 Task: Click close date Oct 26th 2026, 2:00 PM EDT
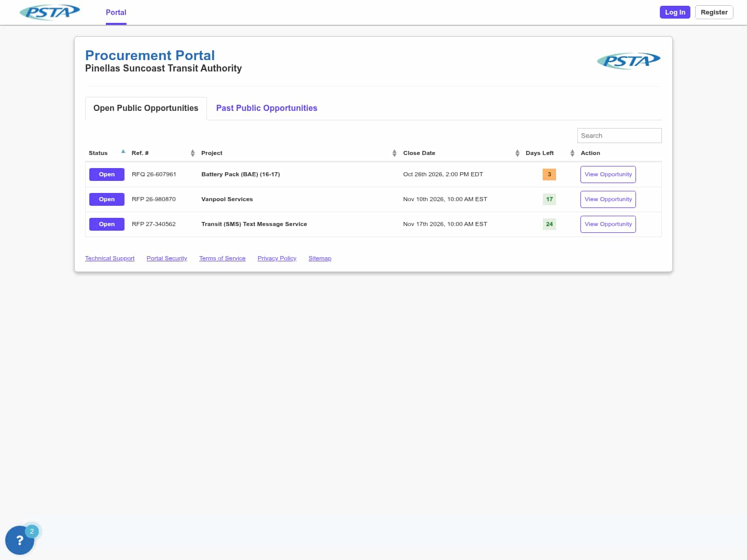443,174
